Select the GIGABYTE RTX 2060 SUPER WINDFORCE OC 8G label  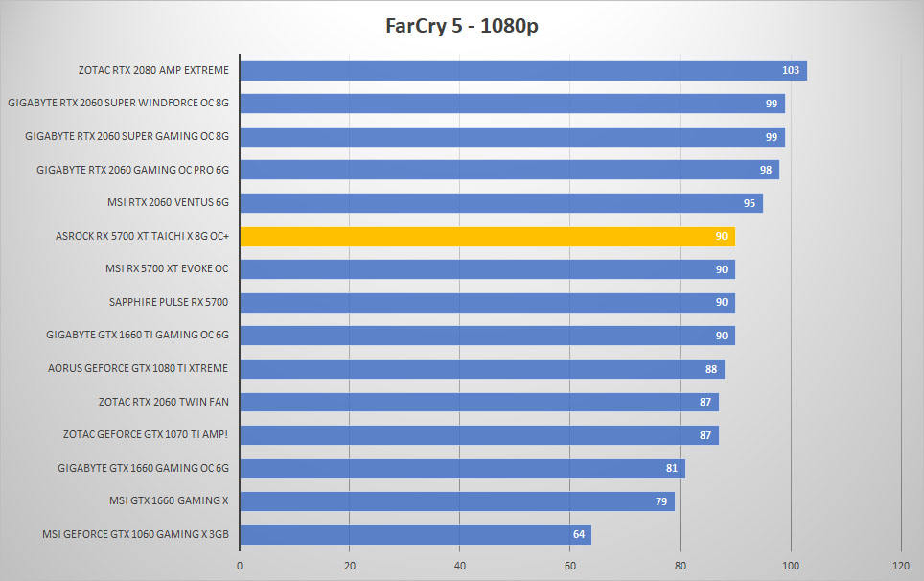tap(118, 103)
